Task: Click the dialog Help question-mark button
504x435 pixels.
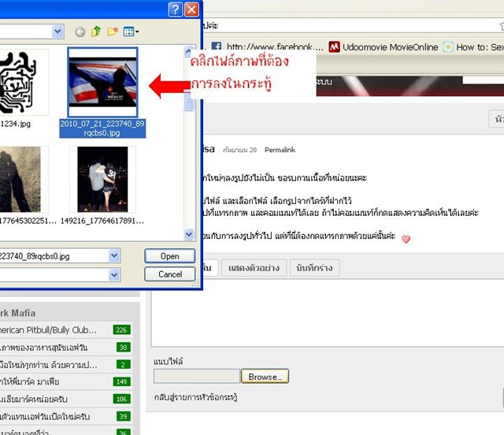Action: 175,9
